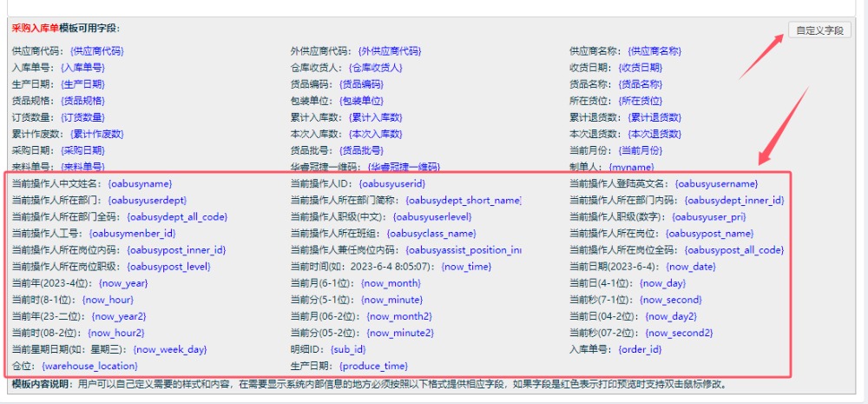Screen dimensions: 868x404
Task: Click the {warehouse_location} field link
Action: [93, 366]
